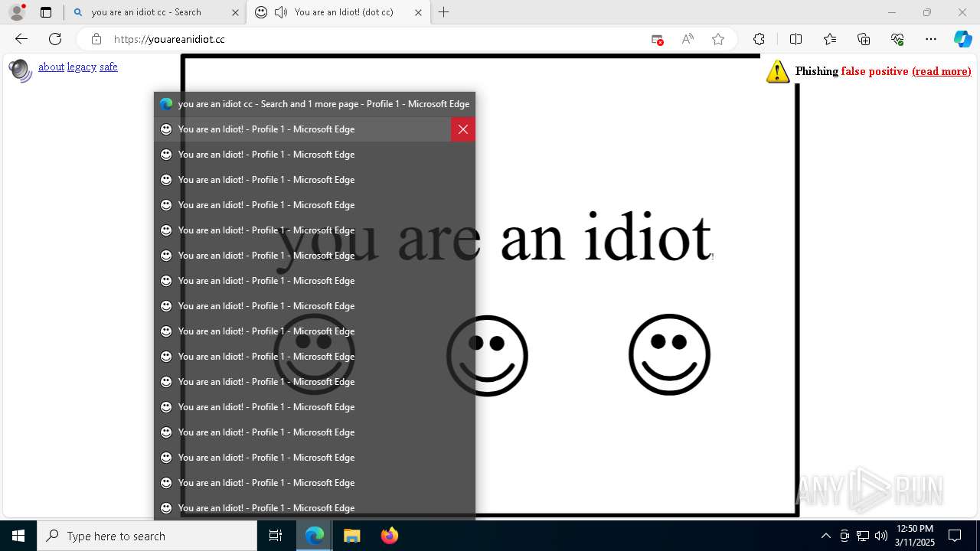Image resolution: width=980 pixels, height=551 pixels.
Task: Activate the Read aloud icon
Action: click(x=688, y=39)
